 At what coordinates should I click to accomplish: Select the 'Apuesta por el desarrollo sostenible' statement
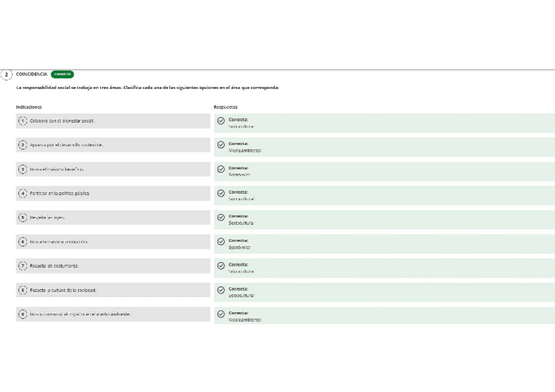(x=66, y=145)
